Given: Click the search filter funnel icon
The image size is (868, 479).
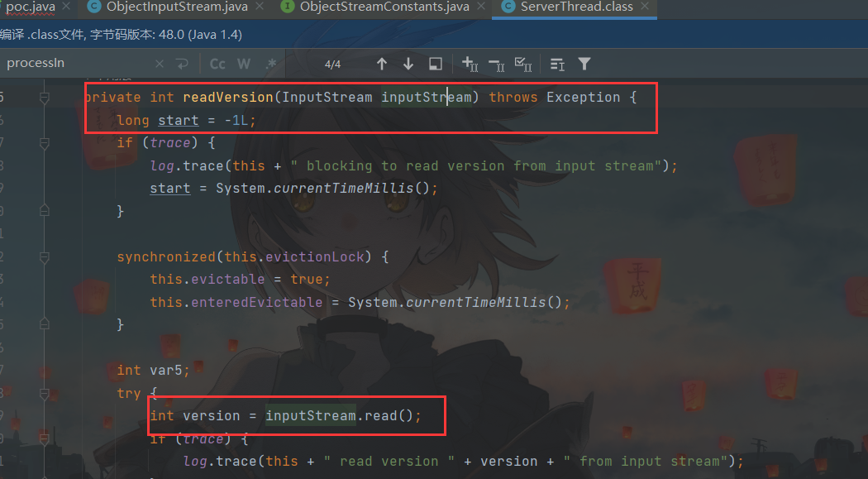Looking at the screenshot, I should 584,64.
